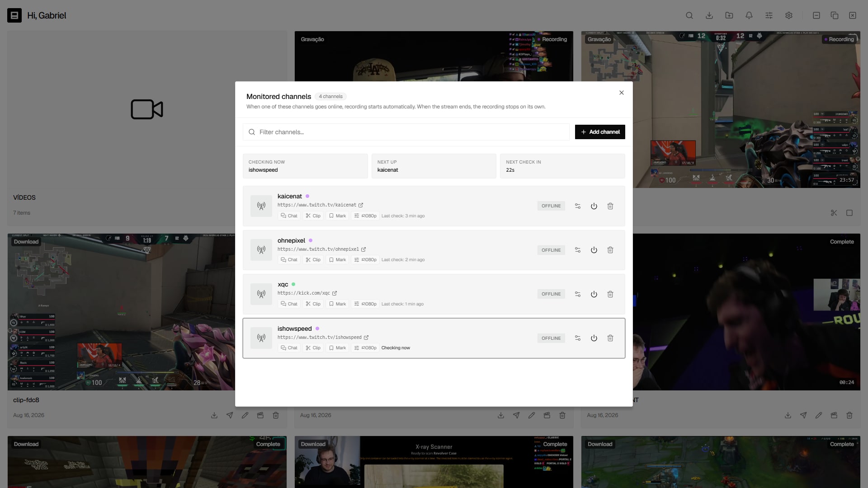
Task: Open ishowspeed channel settings sliders icon
Action: (x=578, y=338)
